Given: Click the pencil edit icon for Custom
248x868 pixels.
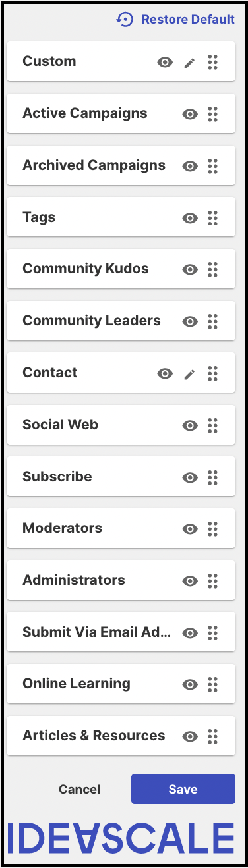Looking at the screenshot, I should coord(189,63).
